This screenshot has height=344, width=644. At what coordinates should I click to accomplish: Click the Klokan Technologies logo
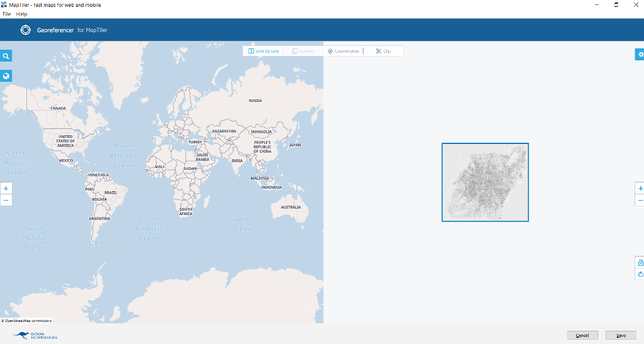[x=35, y=335]
